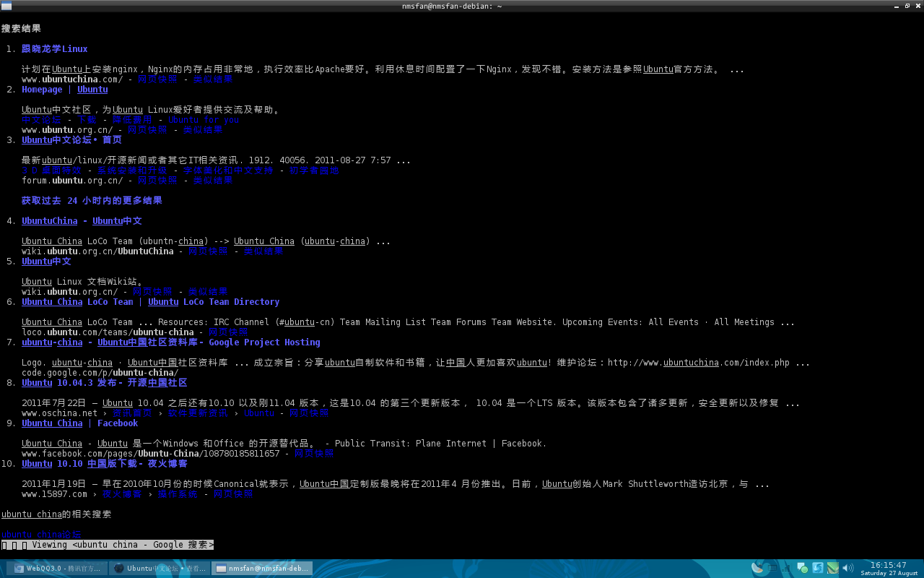Viewport: 924px width, 578px height.
Task: Open the green book tray icon
Action: 833,568
